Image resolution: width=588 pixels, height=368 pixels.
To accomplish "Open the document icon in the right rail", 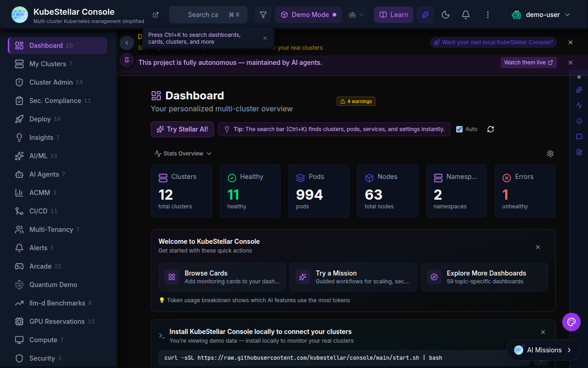I will click(579, 152).
